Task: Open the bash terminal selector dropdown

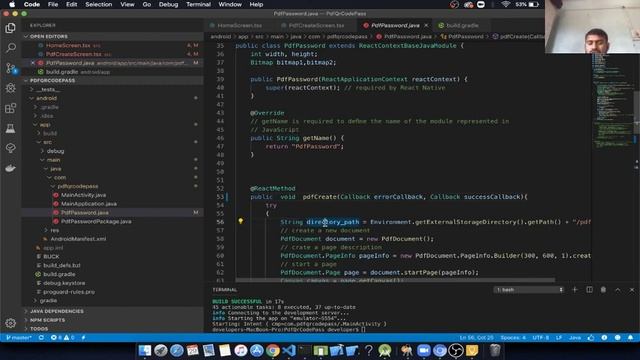Action: coord(529,289)
